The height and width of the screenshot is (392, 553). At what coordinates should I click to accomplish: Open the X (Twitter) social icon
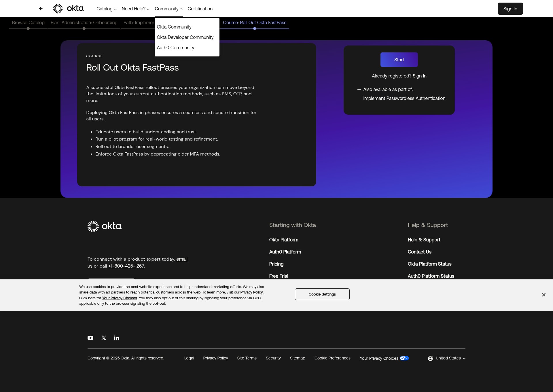104,338
